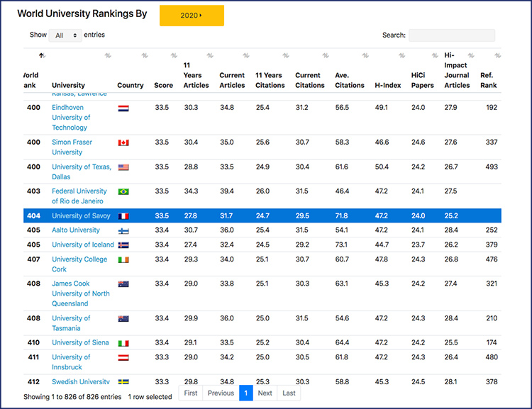
Task: Click Iceland flag icon
Action: pyautogui.click(x=123, y=245)
